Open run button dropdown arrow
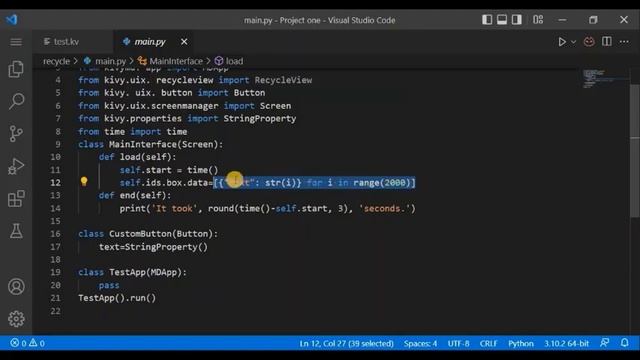640x360 pixels. click(x=573, y=42)
